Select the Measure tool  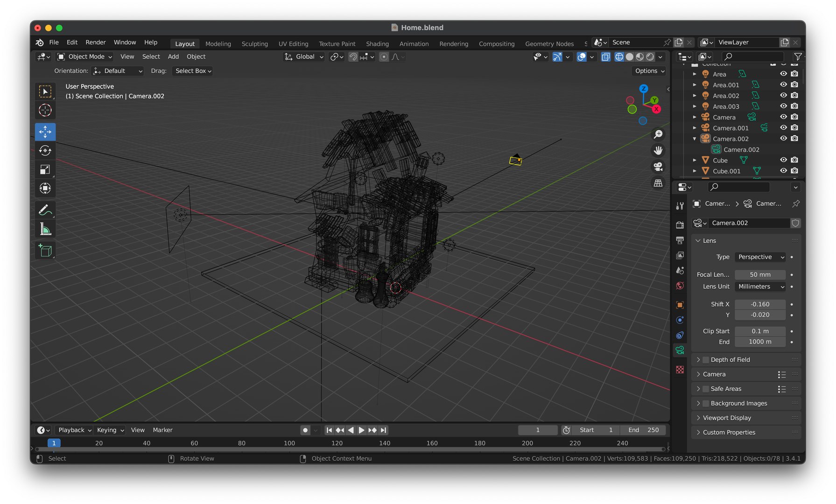click(45, 229)
